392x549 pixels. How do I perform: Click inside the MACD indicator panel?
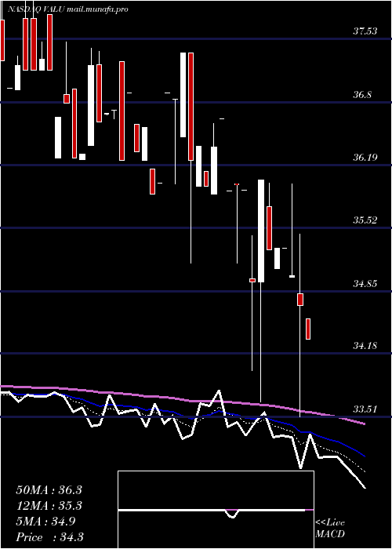tap(216, 510)
